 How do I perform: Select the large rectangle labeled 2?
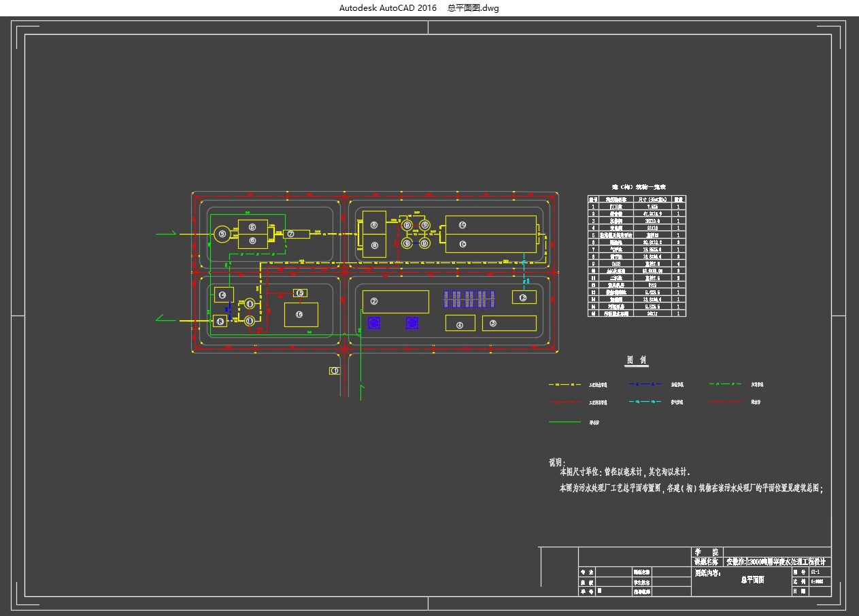pos(395,301)
